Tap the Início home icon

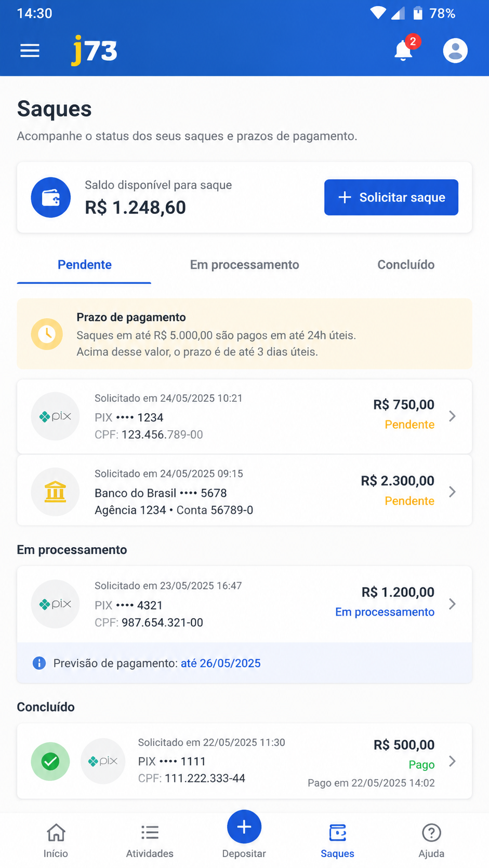56,833
